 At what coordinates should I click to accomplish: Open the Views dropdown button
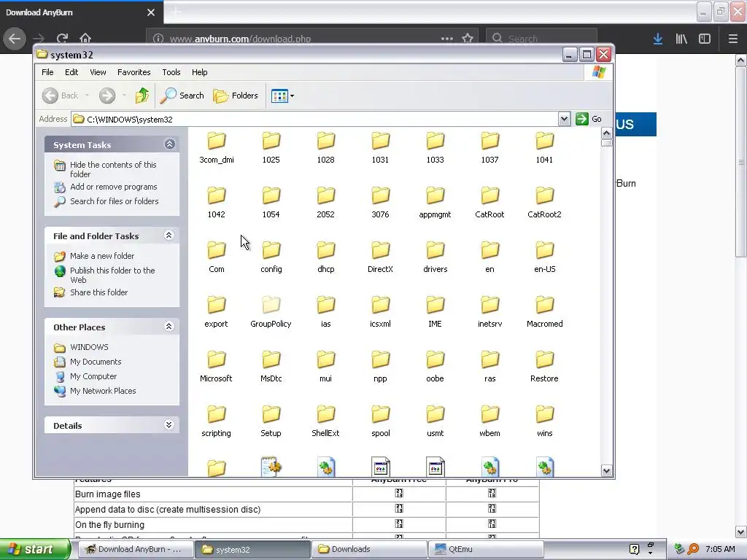tap(282, 96)
